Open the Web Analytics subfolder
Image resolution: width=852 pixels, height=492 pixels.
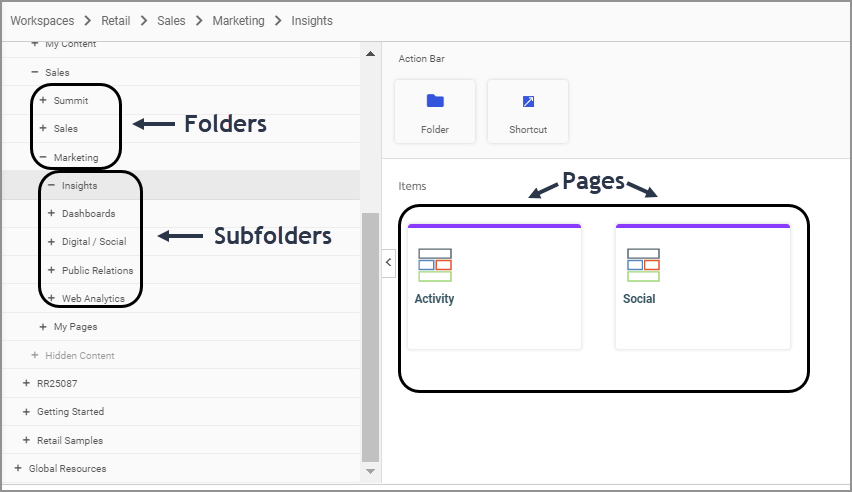pyautogui.click(x=93, y=298)
